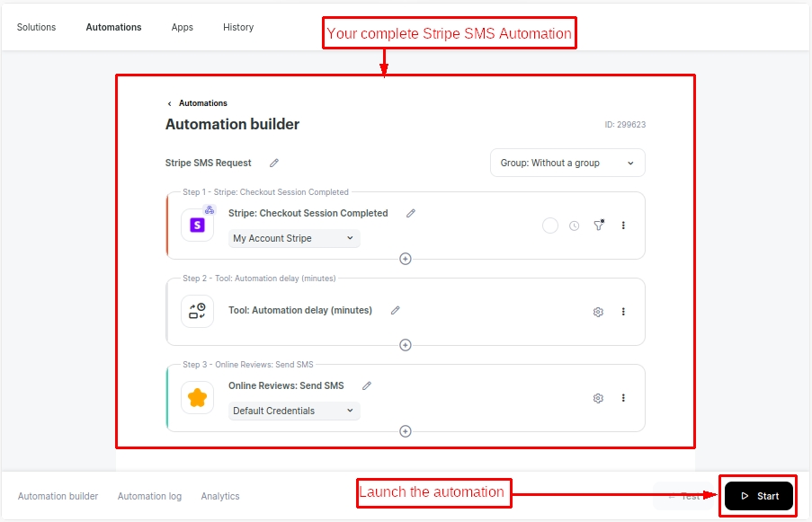Toggle the circle status switch on Step 1

click(x=550, y=226)
